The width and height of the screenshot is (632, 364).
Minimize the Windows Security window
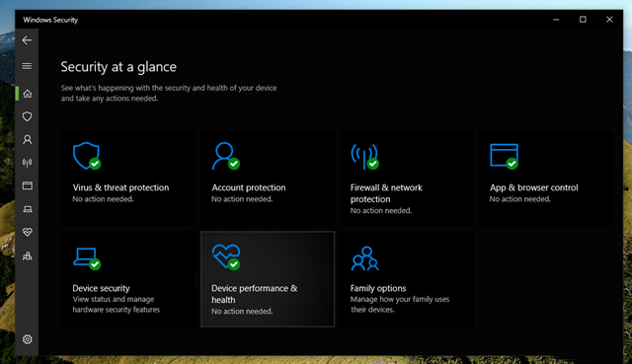click(556, 20)
